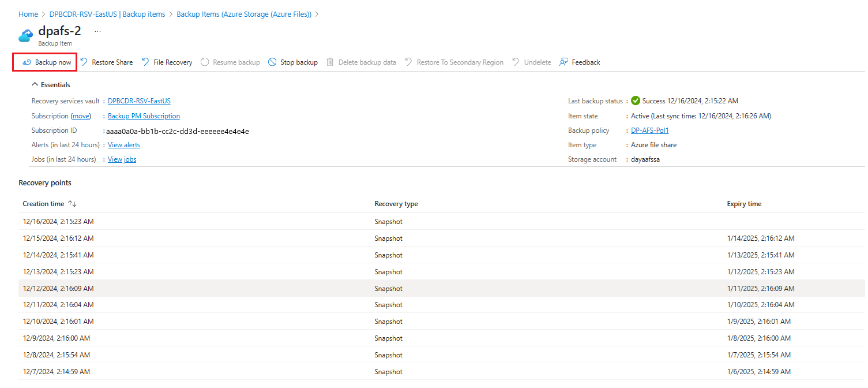This screenshot has width=868, height=388.
Task: Select recovery point 12/12/2024, 2:16:09 AM
Action: 442,289
